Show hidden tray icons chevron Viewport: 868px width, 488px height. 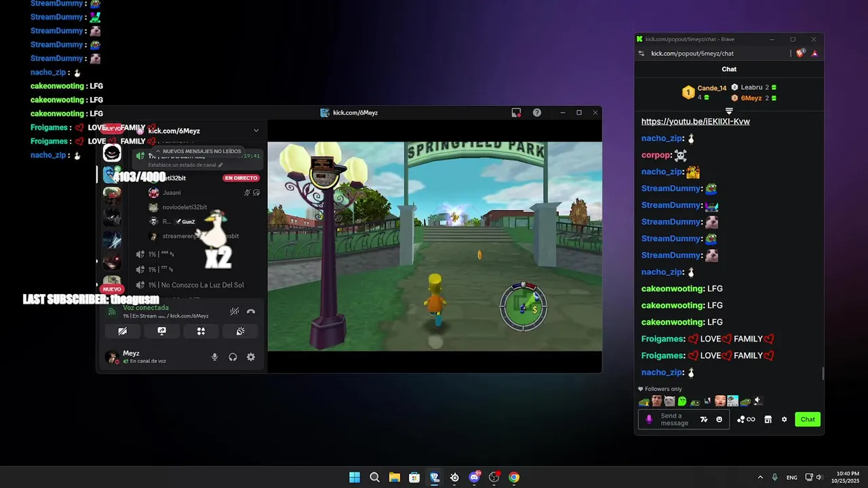pos(760,477)
